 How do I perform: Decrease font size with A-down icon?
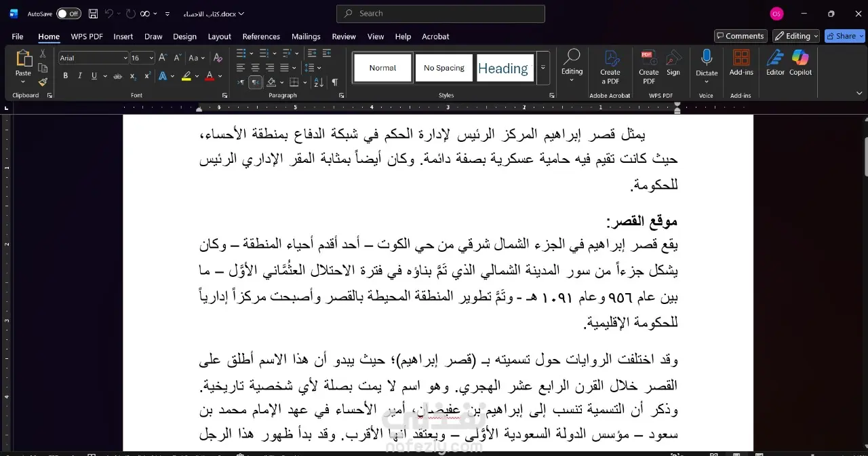pyautogui.click(x=177, y=58)
